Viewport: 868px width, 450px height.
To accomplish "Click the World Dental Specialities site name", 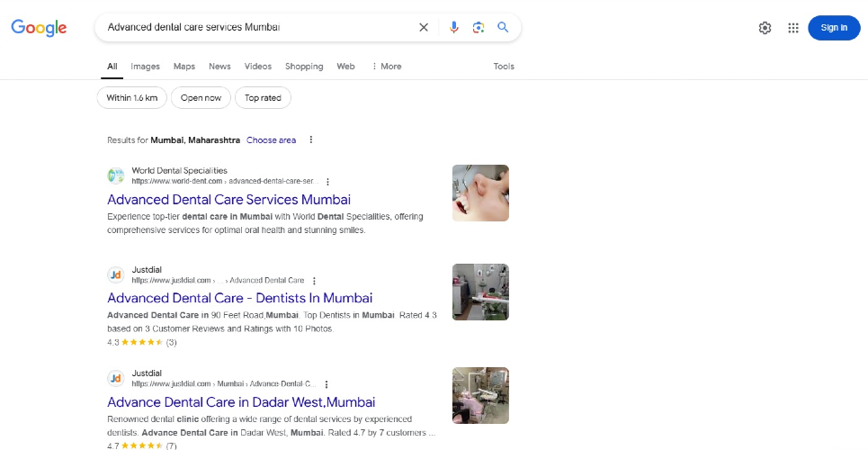I will tap(179, 171).
